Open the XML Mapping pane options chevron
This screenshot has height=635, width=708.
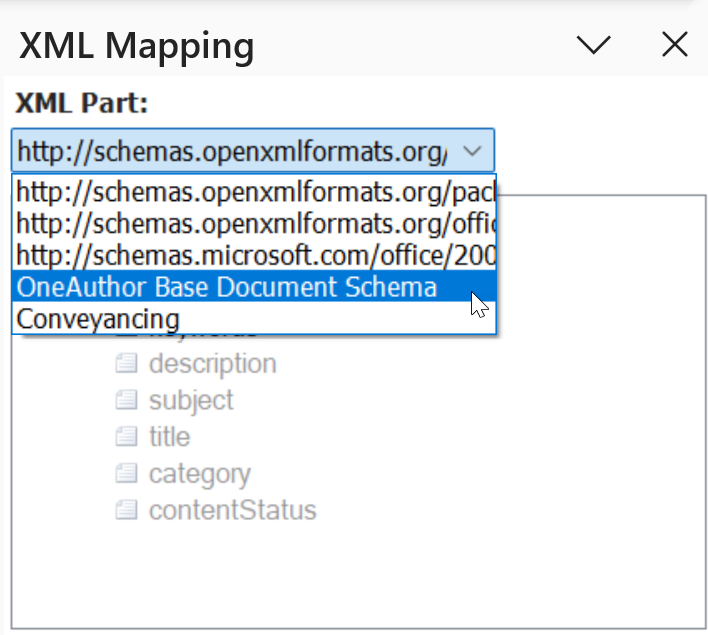(594, 45)
